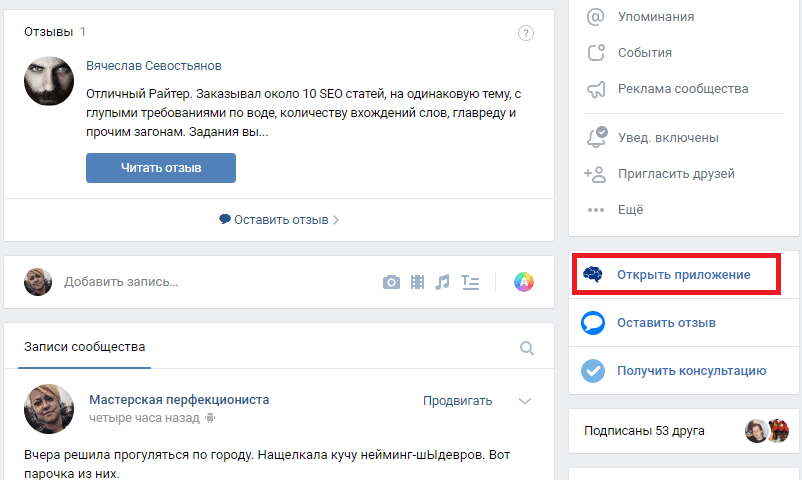Image resolution: width=802 pixels, height=480 pixels.
Task: Click the colorful letter A poster icon
Action: pyautogui.click(x=524, y=282)
